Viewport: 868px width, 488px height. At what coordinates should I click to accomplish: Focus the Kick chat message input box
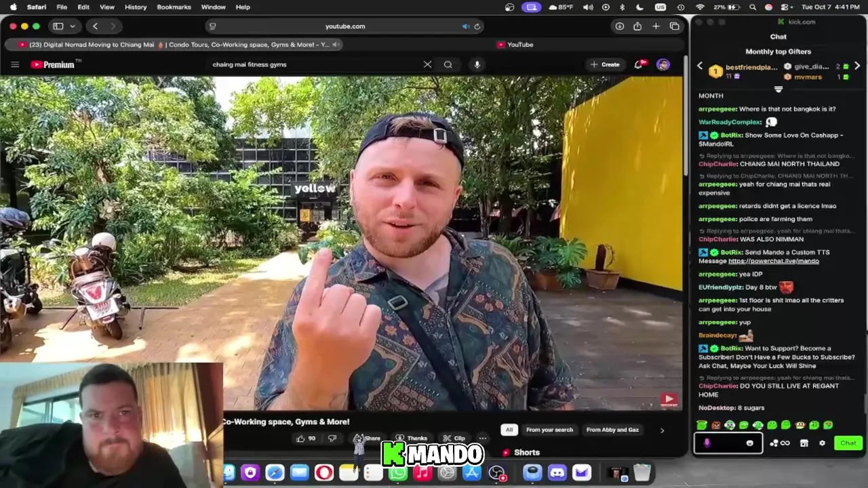pyautogui.click(x=728, y=443)
